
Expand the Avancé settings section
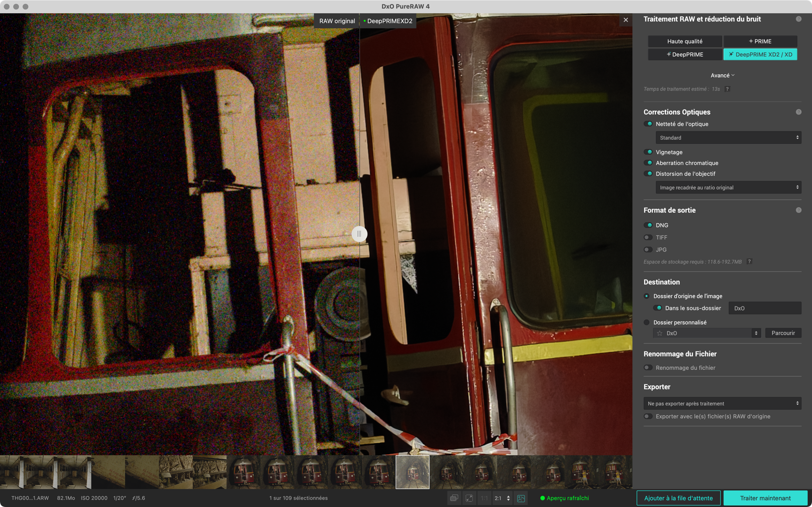(722, 75)
